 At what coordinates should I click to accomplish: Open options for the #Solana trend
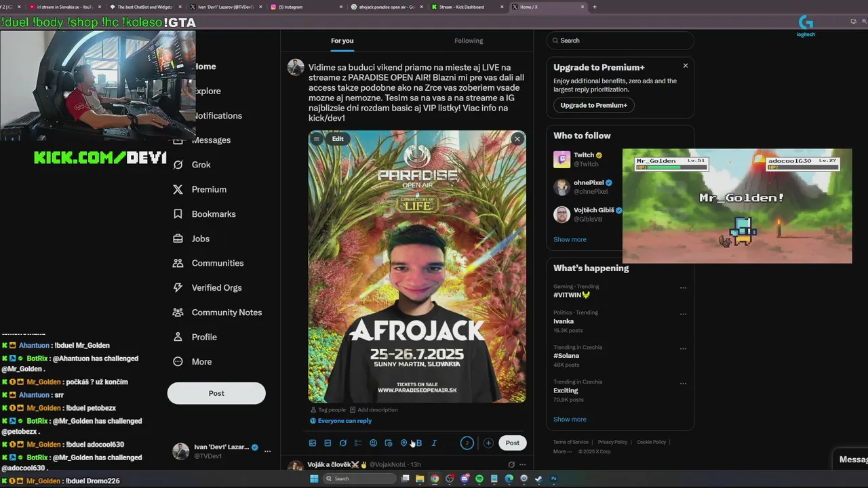(683, 348)
